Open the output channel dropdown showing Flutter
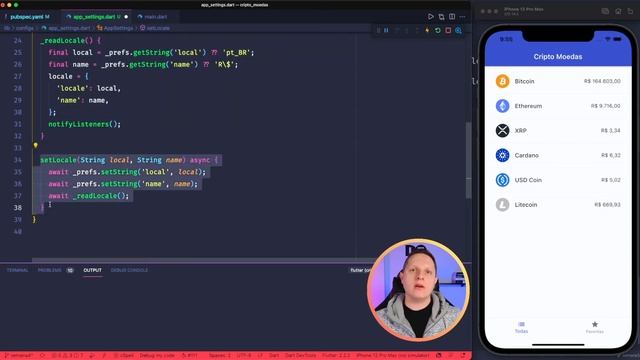The height and width of the screenshot is (360, 640). (x=361, y=270)
